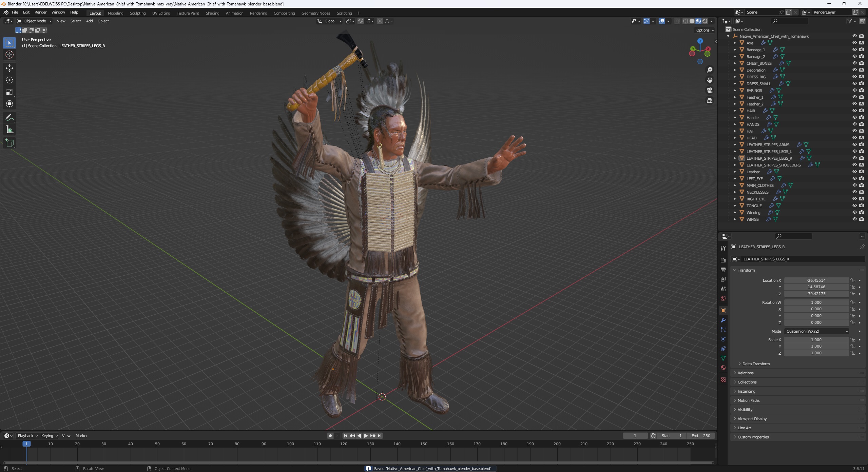Switch to the Shading workspace tab
This screenshot has height=472, width=868.
[x=212, y=13]
